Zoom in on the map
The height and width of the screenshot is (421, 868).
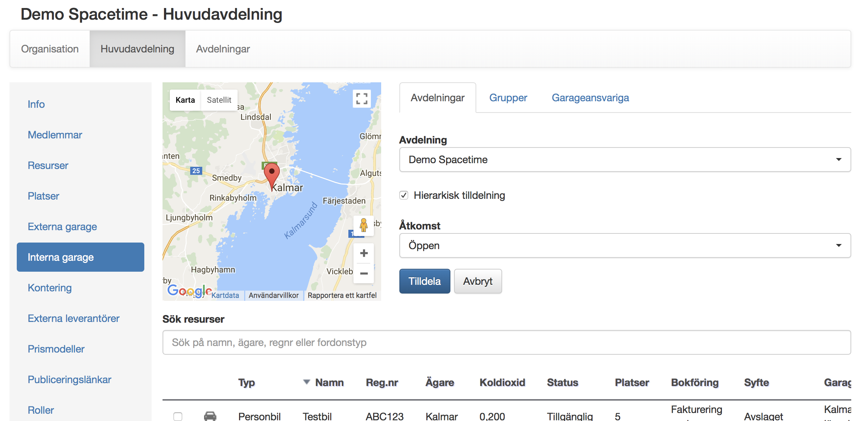(x=364, y=253)
